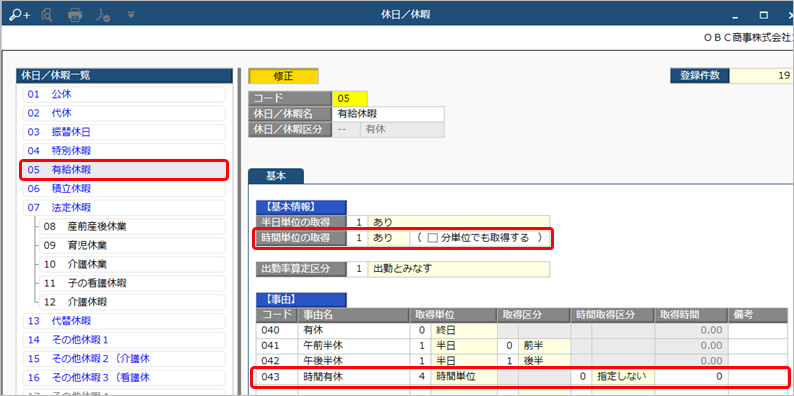Screen dimensions: 794x396
Task: Select 11 子の看護休暇 item
Action: coord(132,283)
